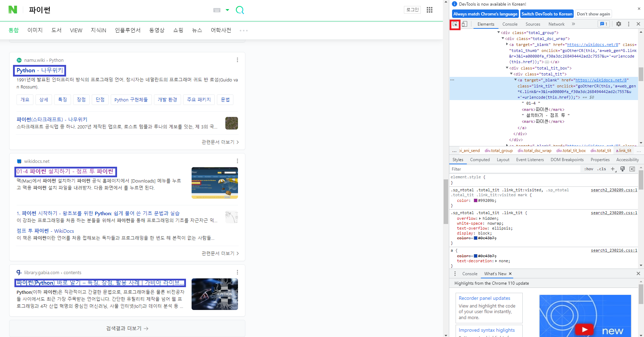This screenshot has height=337, width=644.
Task: Open DevTools customize three-dot menu
Action: click(629, 24)
